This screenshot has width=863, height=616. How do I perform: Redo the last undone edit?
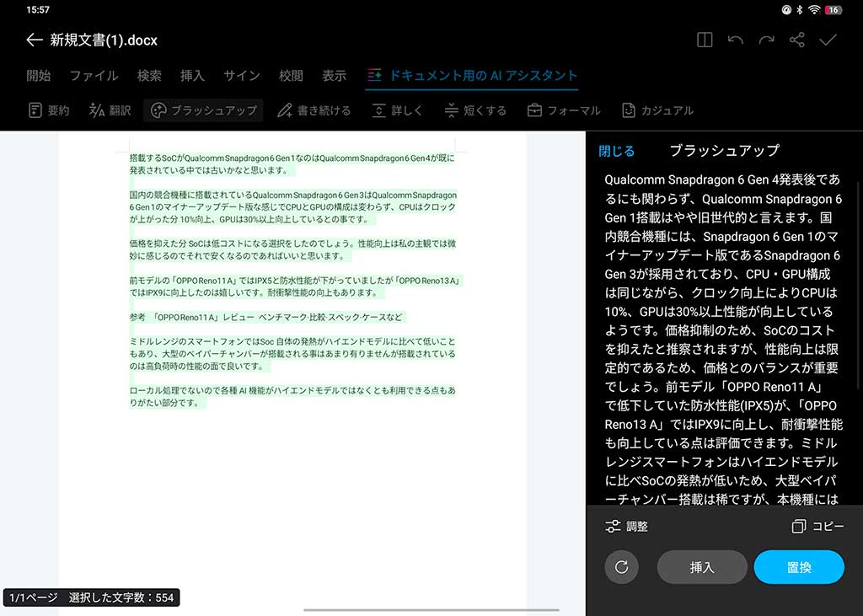pyautogui.click(x=766, y=40)
